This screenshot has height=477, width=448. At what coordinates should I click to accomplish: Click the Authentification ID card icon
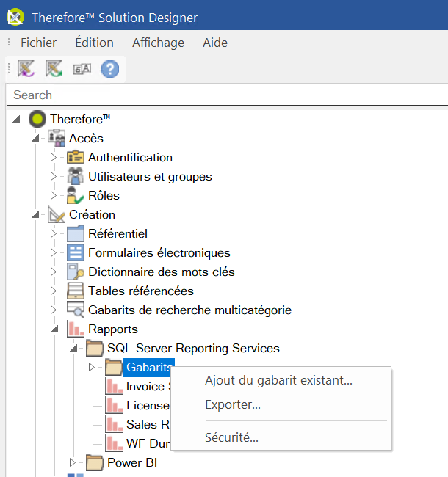(x=76, y=157)
